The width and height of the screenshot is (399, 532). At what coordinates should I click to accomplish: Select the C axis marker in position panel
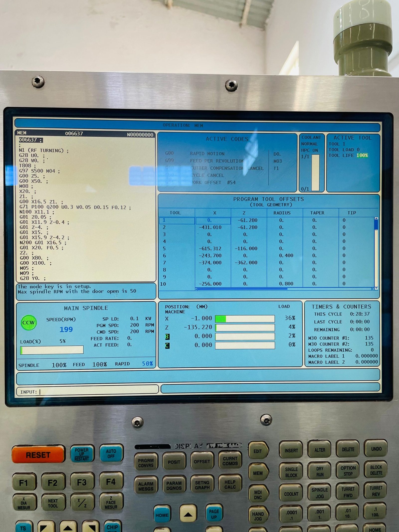(x=167, y=345)
